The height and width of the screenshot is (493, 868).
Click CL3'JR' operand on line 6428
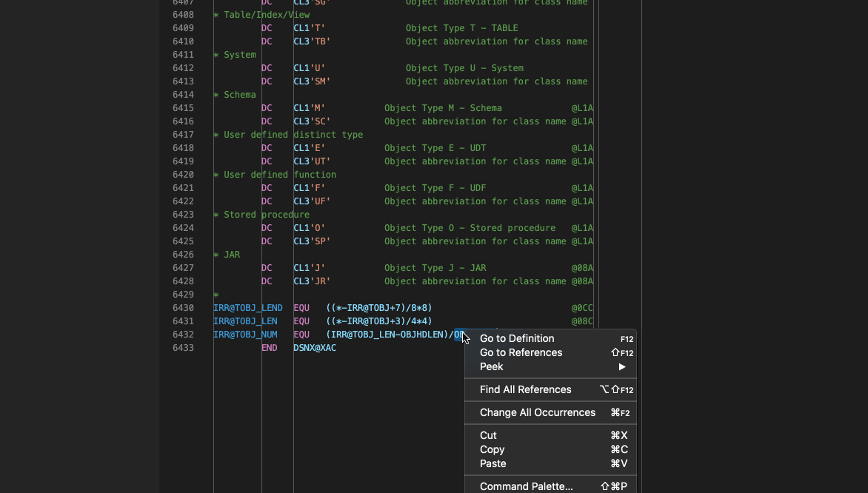click(x=313, y=281)
